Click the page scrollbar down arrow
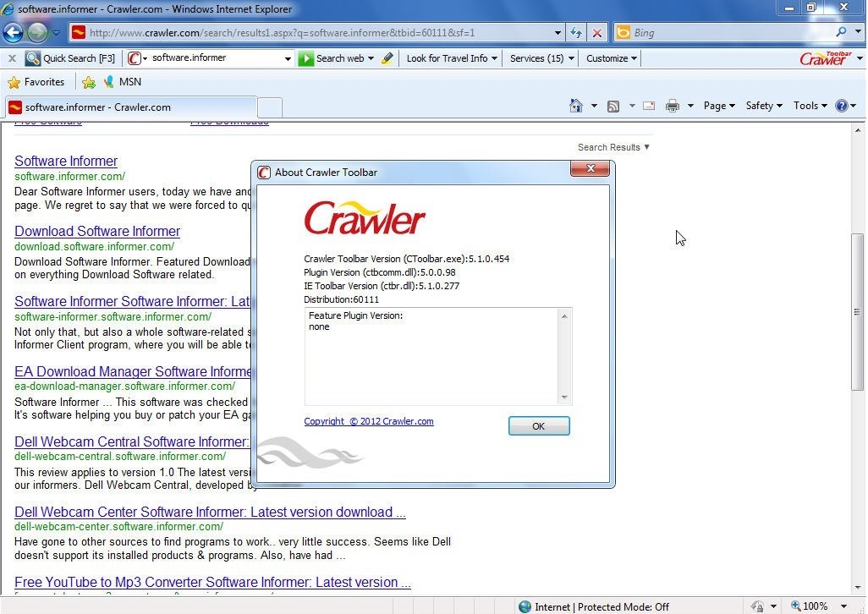The image size is (868, 614). pos(858,588)
